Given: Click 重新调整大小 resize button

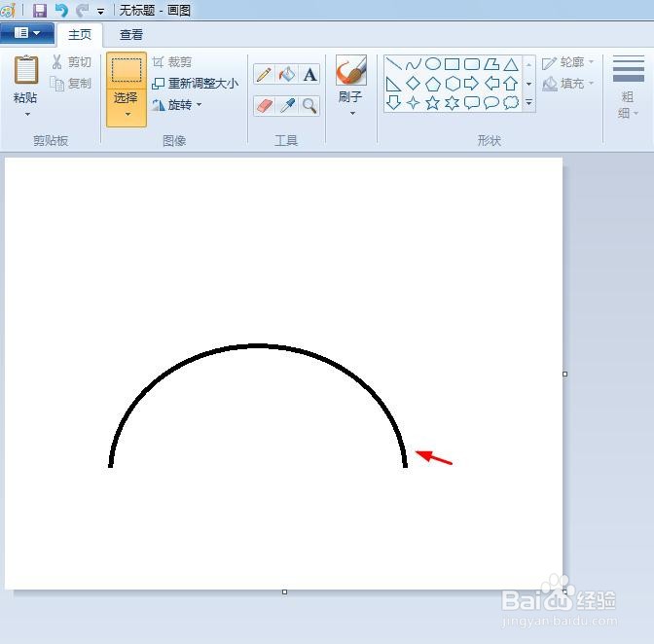Looking at the screenshot, I should click(196, 84).
